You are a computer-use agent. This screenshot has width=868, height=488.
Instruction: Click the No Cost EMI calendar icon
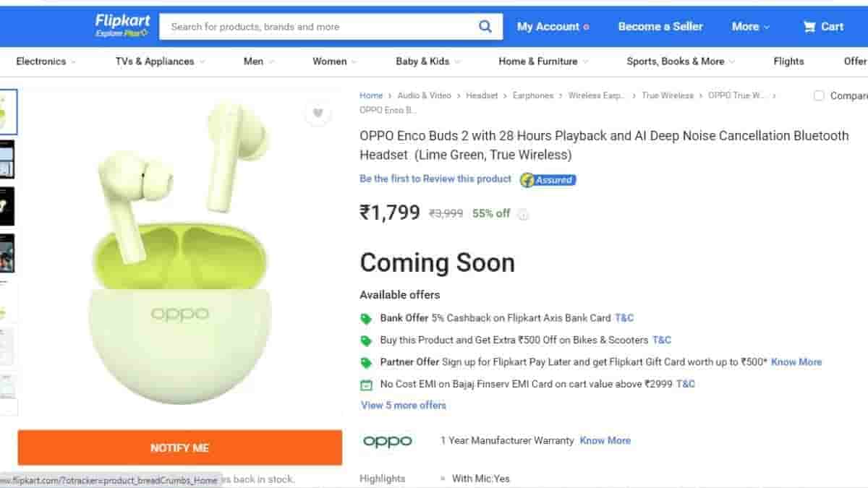click(x=366, y=385)
